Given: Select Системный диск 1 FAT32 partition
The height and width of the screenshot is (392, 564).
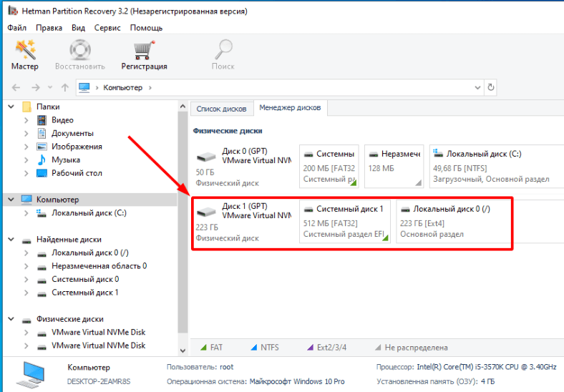Looking at the screenshot, I should [x=344, y=222].
